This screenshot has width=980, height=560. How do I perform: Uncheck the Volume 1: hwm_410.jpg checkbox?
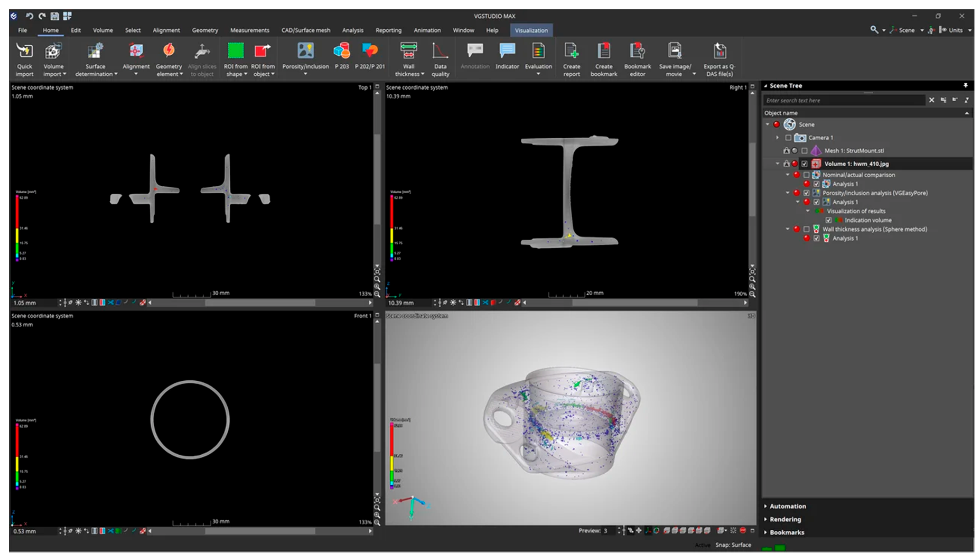(804, 164)
